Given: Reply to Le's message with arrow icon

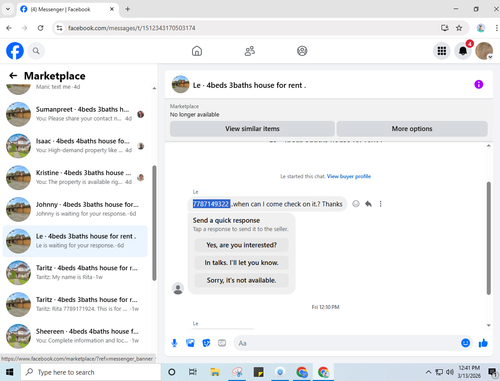Looking at the screenshot, I should click(x=368, y=204).
